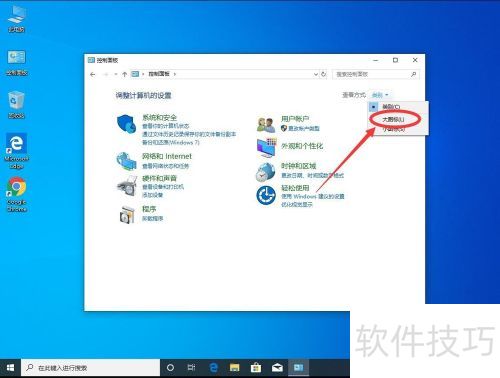Screen dimensions: 500x378
Task: Click the 添加设备 link
Action: tap(152, 195)
